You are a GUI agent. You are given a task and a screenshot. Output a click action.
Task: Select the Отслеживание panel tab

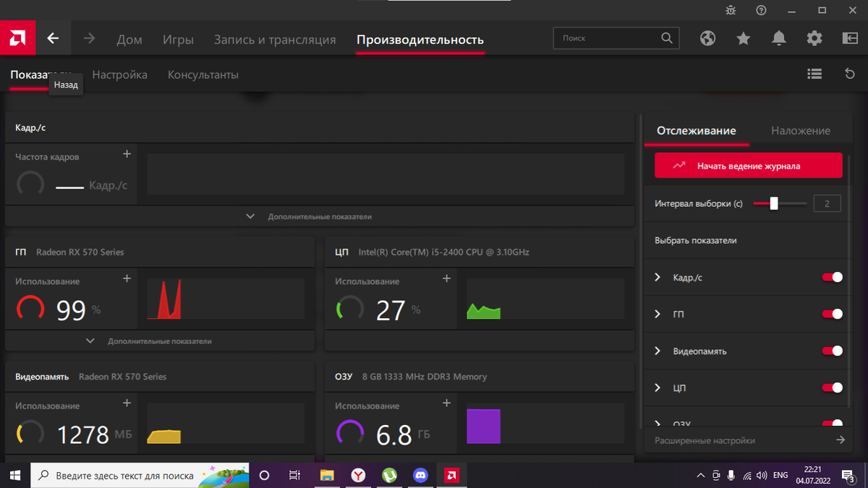coord(697,131)
